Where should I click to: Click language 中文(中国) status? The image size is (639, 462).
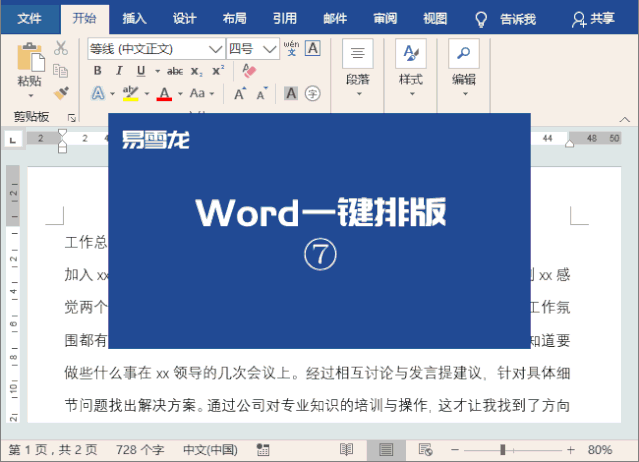tap(210, 450)
